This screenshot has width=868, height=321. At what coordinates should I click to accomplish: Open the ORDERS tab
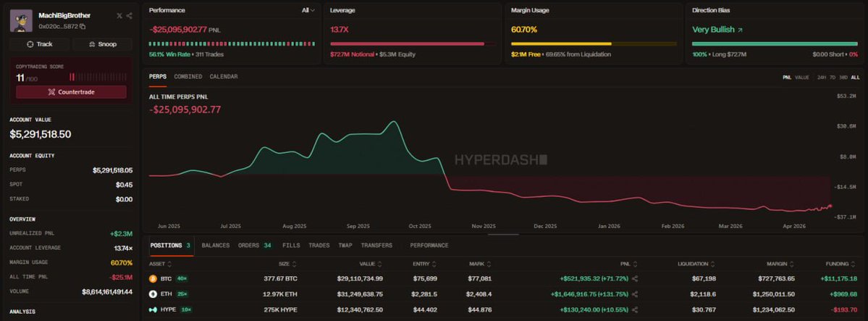(248, 246)
